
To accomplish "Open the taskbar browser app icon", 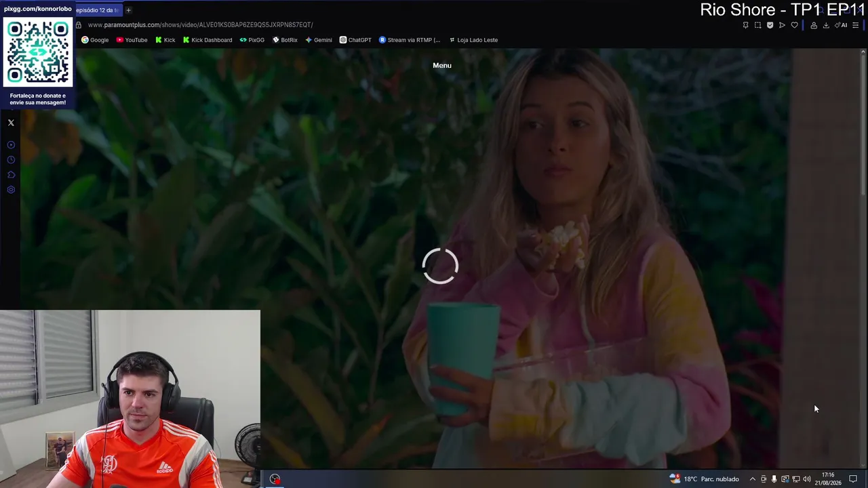I will tap(275, 479).
